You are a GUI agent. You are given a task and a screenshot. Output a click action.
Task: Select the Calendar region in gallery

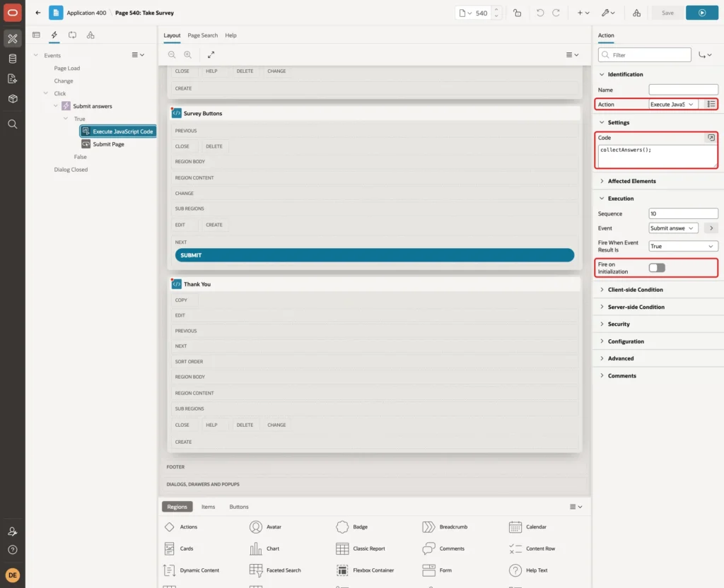527,527
